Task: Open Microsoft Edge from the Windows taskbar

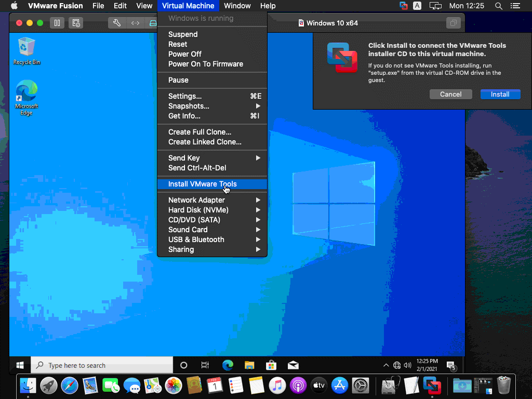Action: [x=227, y=365]
